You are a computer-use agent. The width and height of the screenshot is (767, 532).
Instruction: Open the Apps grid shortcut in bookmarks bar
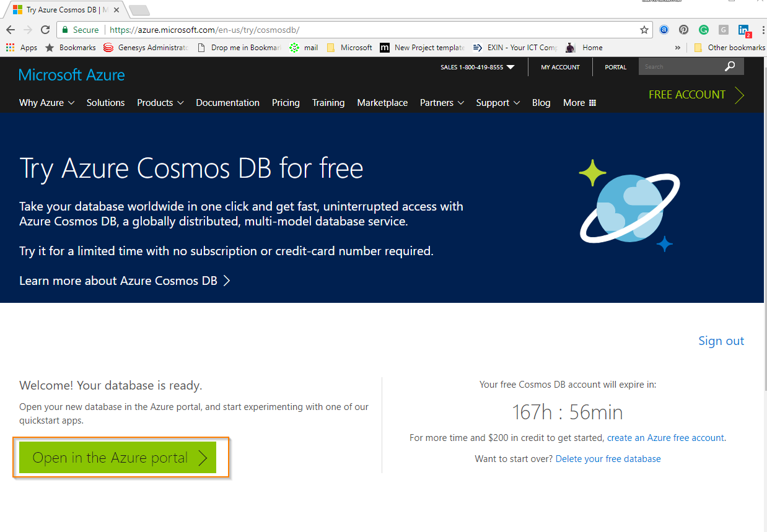pyautogui.click(x=22, y=48)
